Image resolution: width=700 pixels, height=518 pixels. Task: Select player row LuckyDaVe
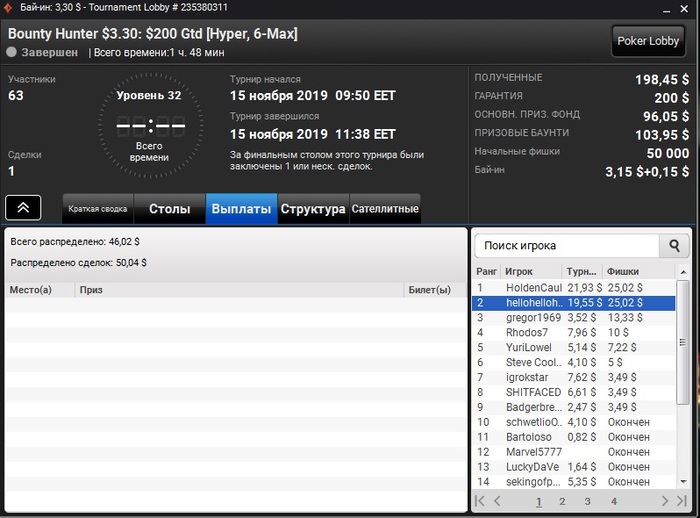[574, 467]
